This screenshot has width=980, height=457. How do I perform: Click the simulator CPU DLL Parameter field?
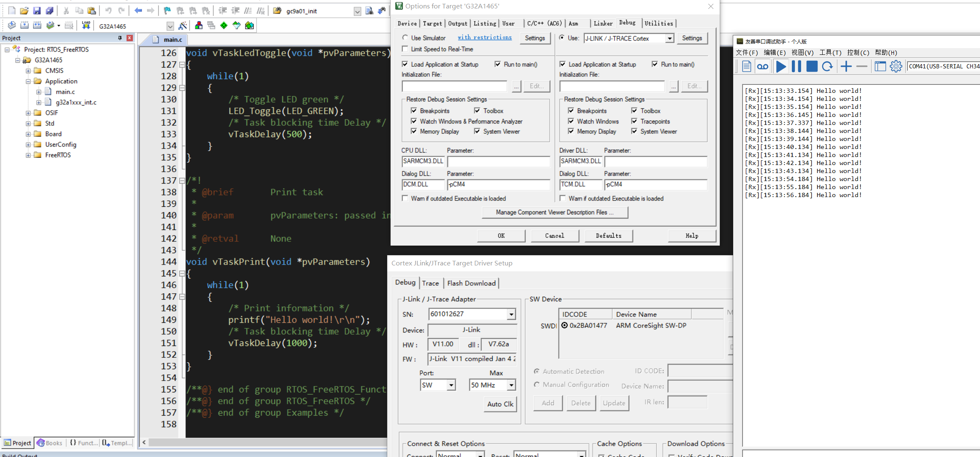(x=499, y=162)
